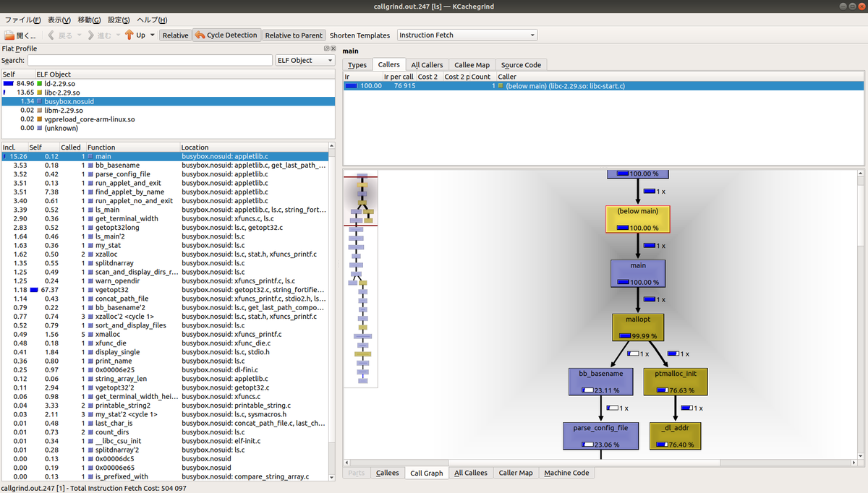Click the Flat Profile search field
This screenshot has height=493, width=868.
click(x=150, y=60)
